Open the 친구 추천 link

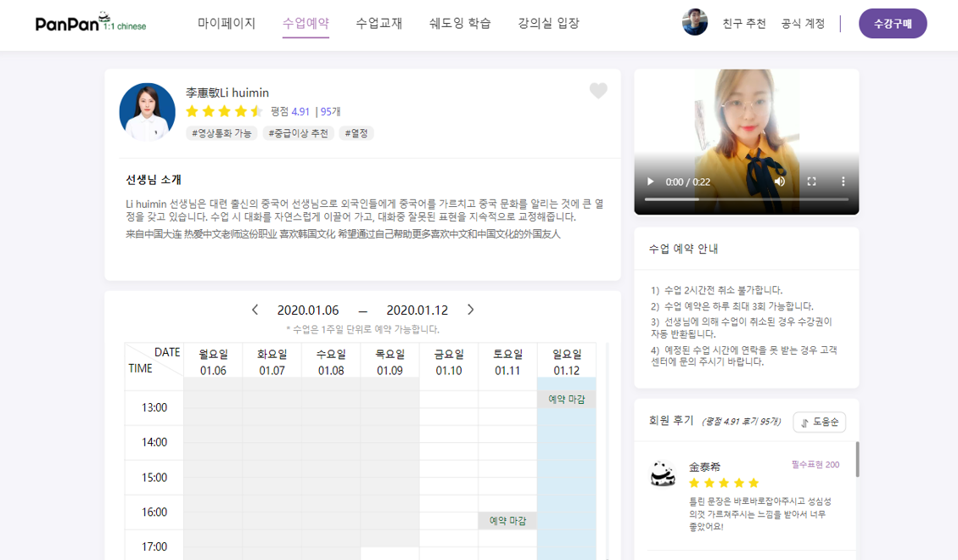pos(744,24)
